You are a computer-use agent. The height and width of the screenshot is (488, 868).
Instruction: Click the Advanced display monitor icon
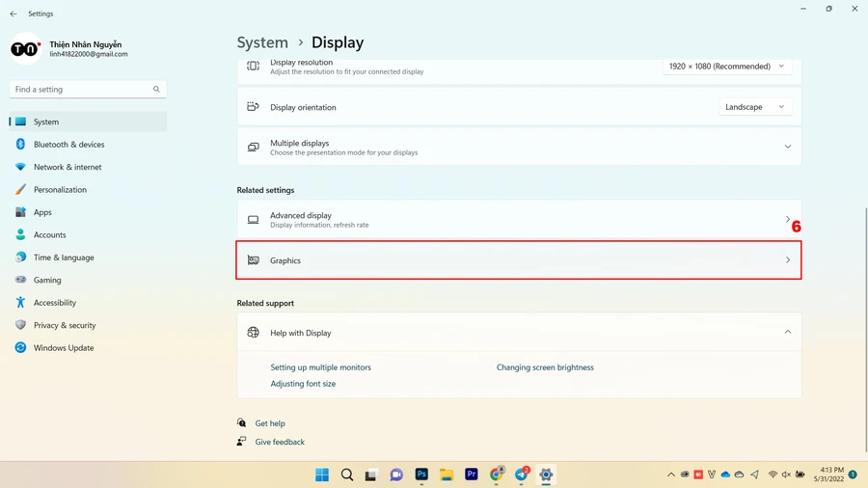pyautogui.click(x=253, y=220)
